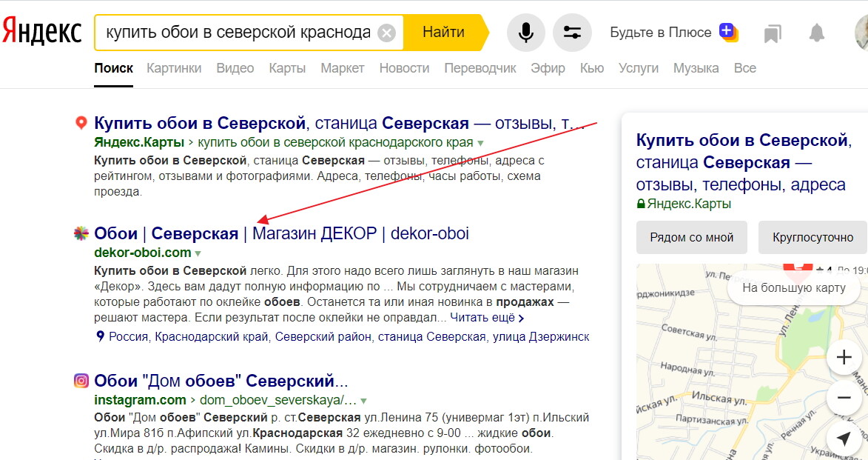The image size is (868, 460).
Task: Zoom in the map with plus
Action: [x=844, y=358]
